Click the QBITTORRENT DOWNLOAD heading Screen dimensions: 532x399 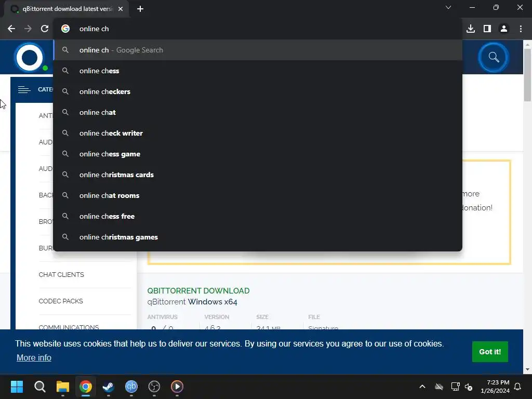click(198, 291)
